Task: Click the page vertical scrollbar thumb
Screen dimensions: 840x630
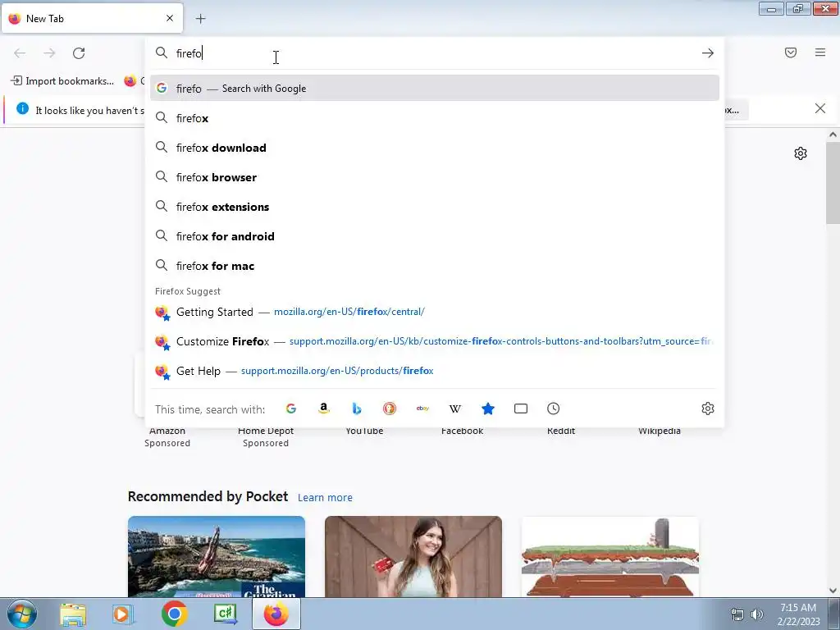Action: tap(833, 182)
